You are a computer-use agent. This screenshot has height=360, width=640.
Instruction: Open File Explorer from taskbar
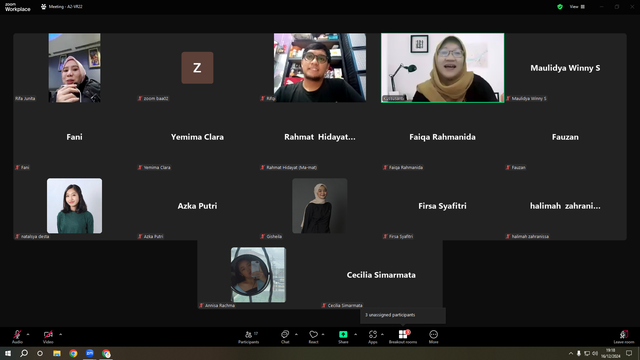57,353
